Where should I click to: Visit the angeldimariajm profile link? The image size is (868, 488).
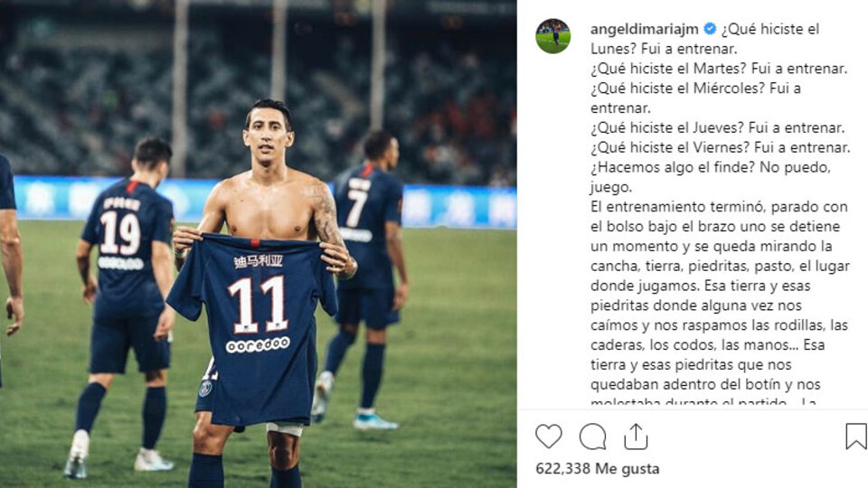point(645,29)
